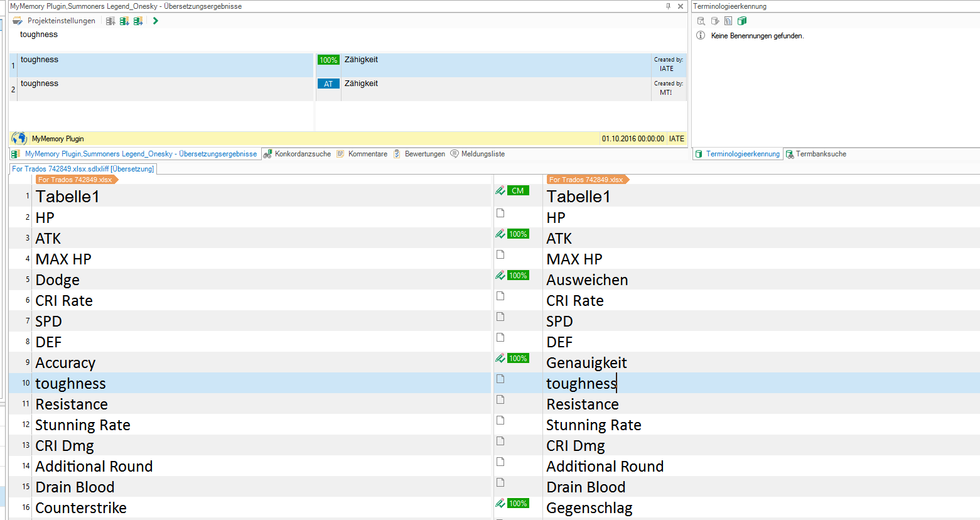This screenshot has height=520, width=980.
Task: Pin the Übersetzungsergebnisse panel with pushpin
Action: (668, 6)
